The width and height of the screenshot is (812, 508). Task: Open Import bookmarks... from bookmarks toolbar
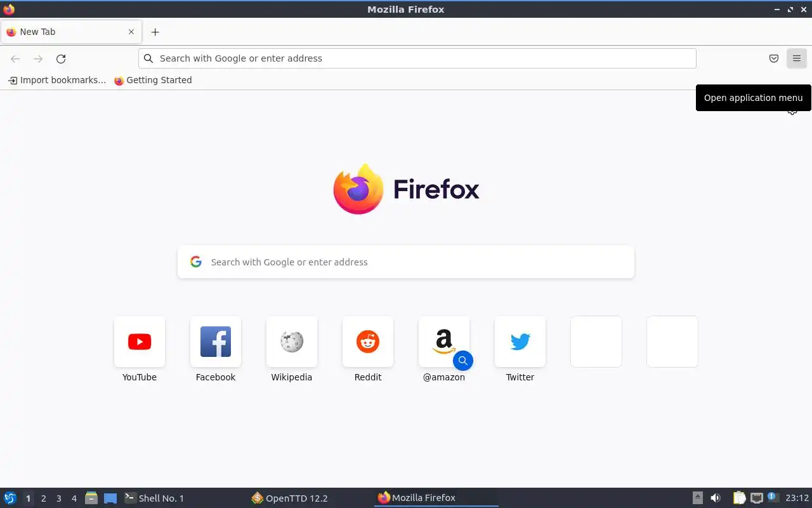click(57, 80)
